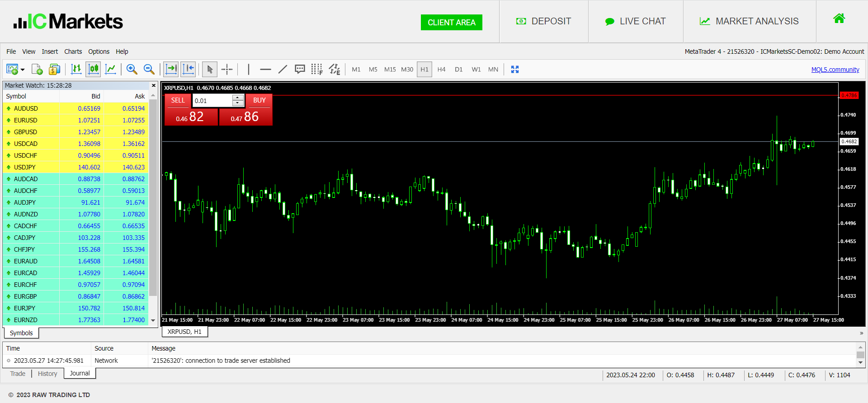Screen dimensions: 868x403
Task: Open the Charts menu
Action: tap(73, 52)
